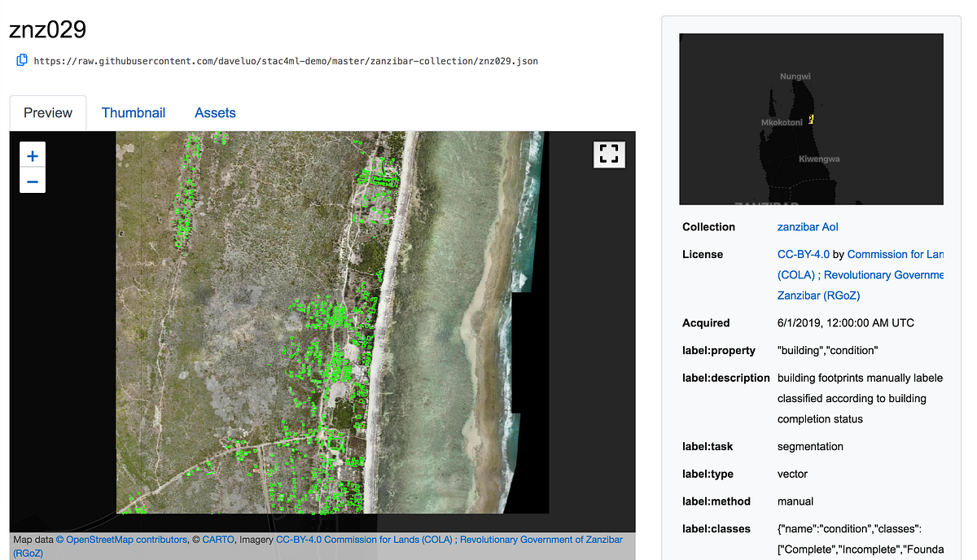
Task: Click the Zanzibar locator mini map
Action: [x=811, y=119]
